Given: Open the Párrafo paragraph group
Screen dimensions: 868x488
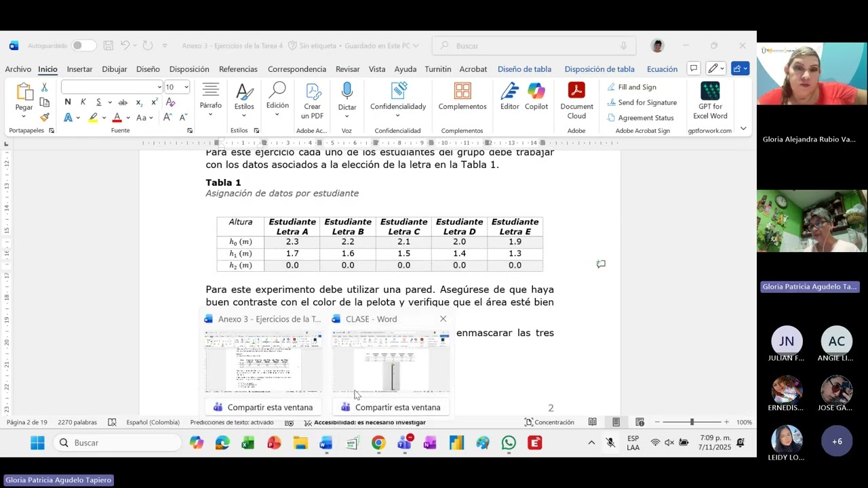Looking at the screenshot, I should [x=210, y=99].
